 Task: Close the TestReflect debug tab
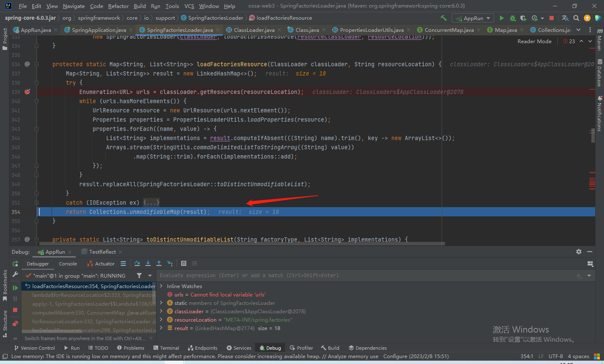click(x=120, y=252)
